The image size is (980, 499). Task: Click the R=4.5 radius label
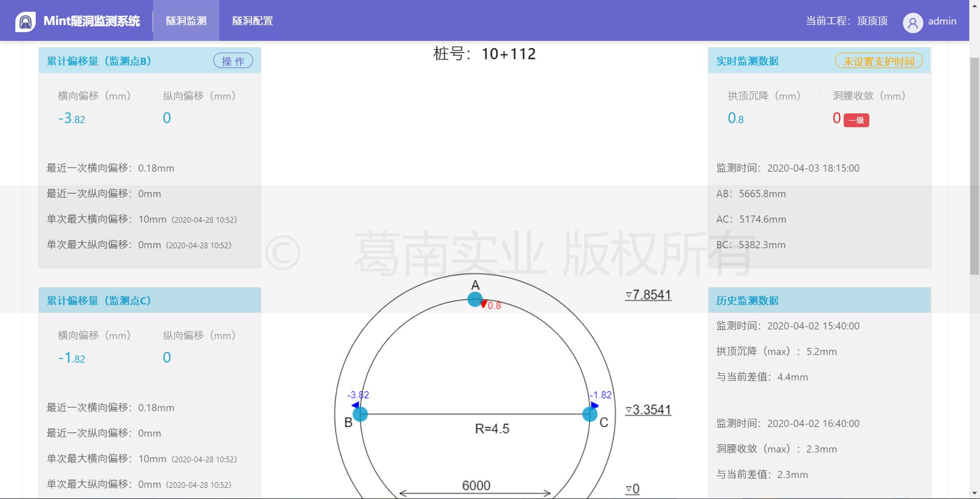coord(492,429)
